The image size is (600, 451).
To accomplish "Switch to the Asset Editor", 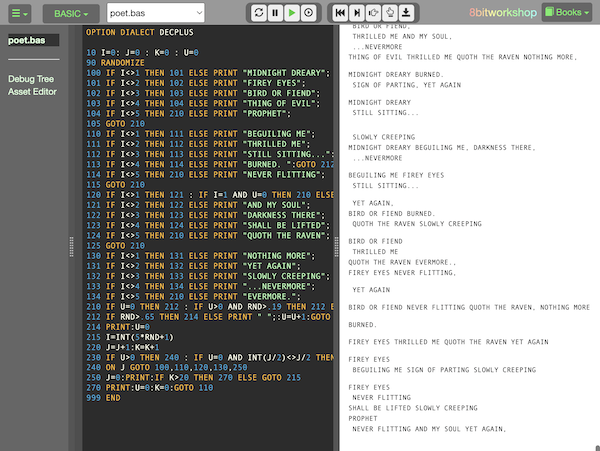I will (34, 92).
